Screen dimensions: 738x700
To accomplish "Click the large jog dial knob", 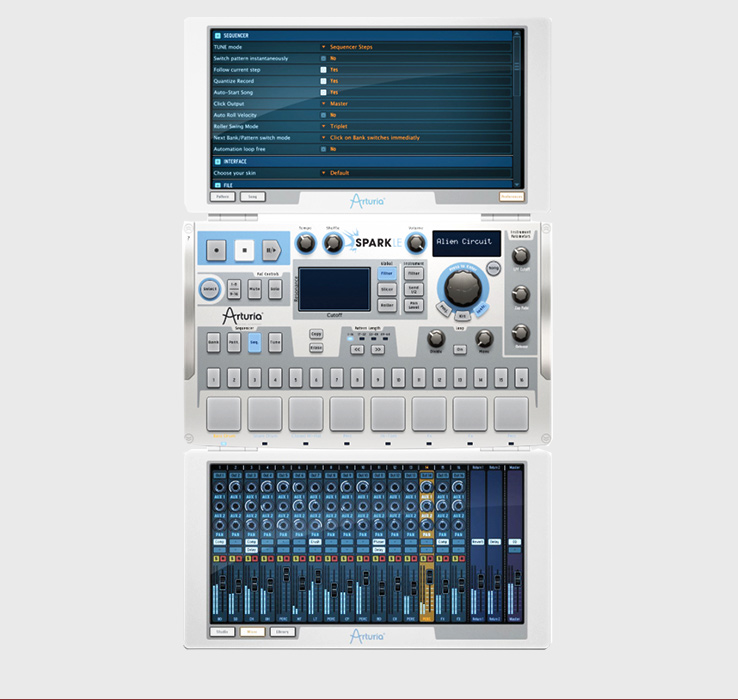I will click(x=463, y=288).
